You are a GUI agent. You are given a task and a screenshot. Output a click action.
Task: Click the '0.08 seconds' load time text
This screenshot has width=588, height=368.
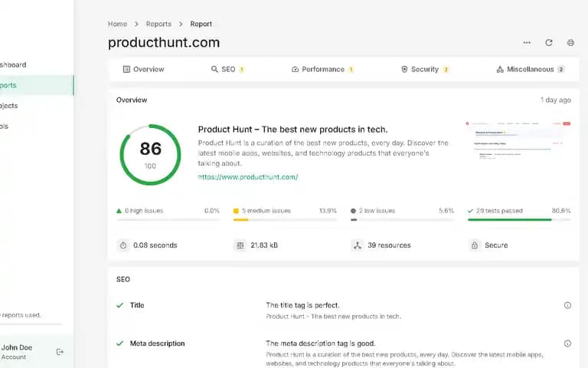pos(155,245)
